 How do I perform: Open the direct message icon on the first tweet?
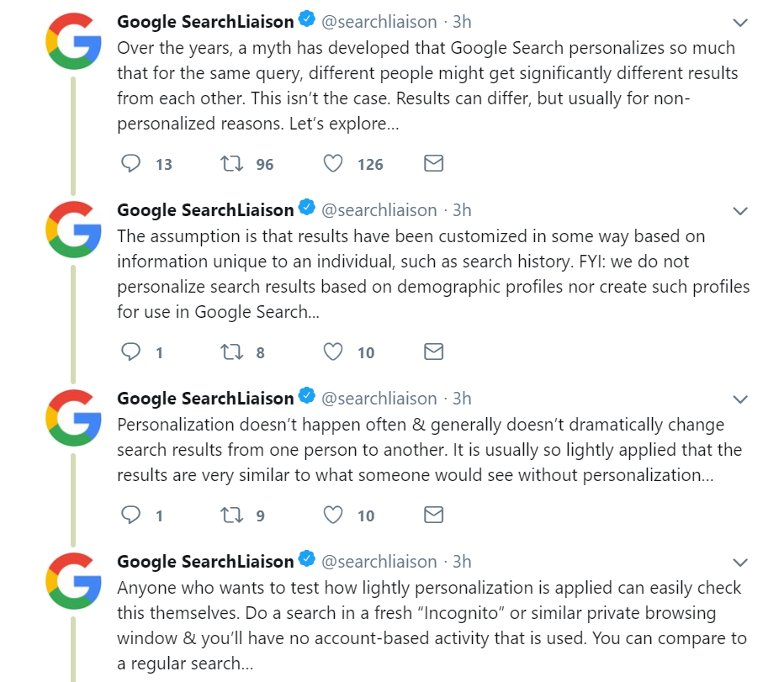tap(433, 163)
